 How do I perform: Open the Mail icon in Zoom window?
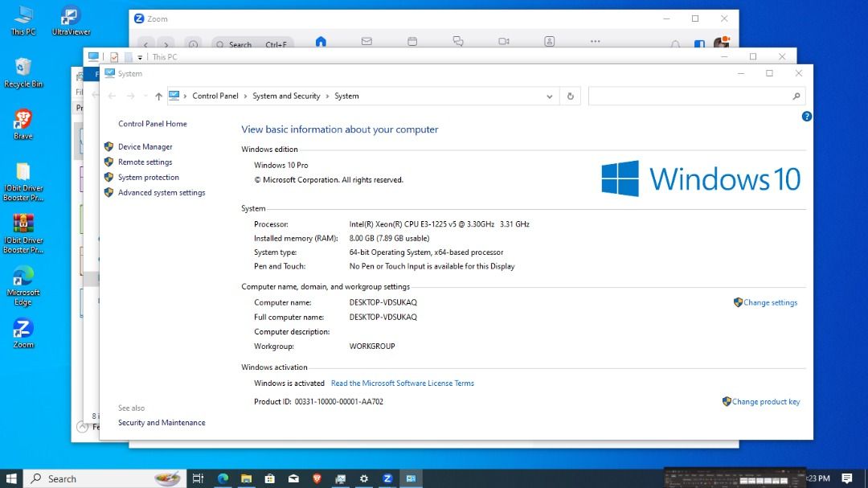pyautogui.click(x=366, y=42)
